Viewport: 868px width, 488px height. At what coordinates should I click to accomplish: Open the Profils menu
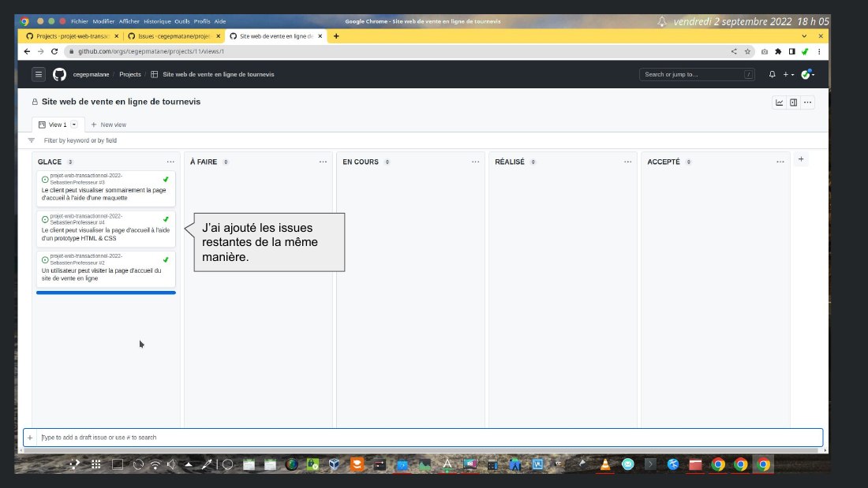[x=202, y=21]
